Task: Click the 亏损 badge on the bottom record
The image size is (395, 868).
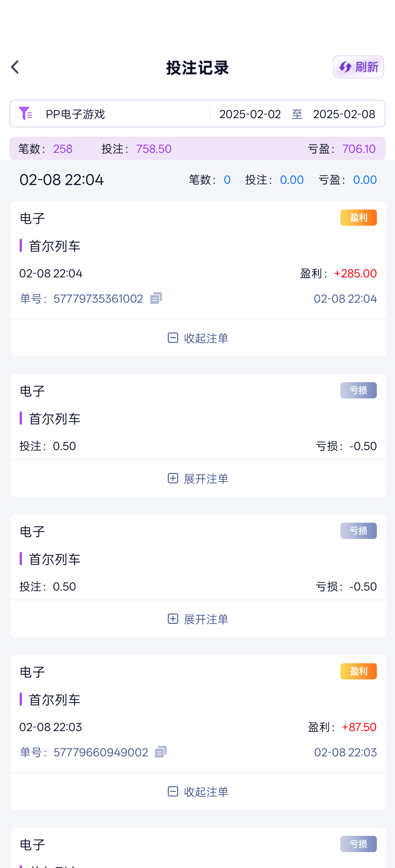Action: tap(358, 844)
